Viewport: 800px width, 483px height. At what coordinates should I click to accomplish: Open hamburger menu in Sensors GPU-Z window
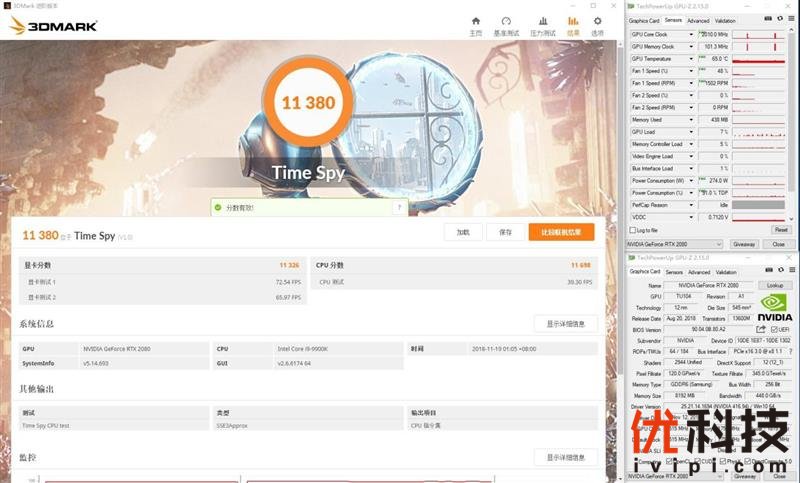pos(791,18)
